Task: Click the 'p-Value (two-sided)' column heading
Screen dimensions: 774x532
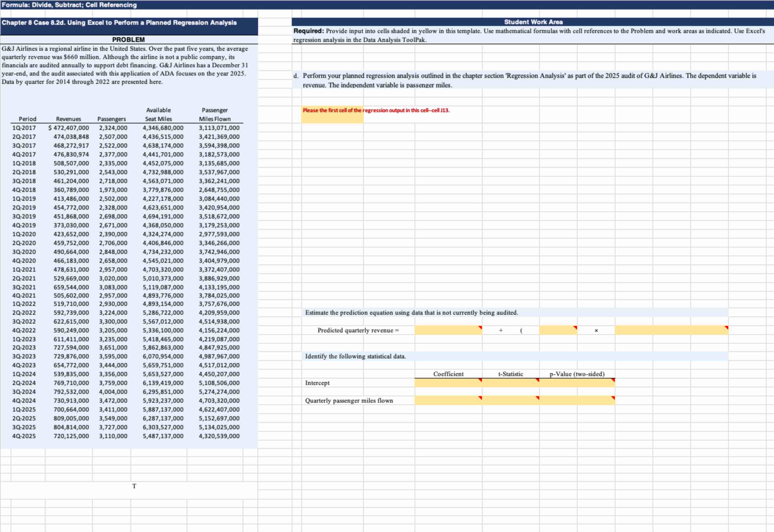Action: [x=577, y=374]
